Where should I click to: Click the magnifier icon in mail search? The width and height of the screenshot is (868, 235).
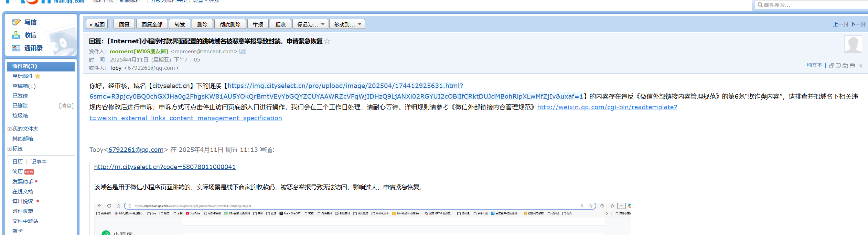click(x=760, y=5)
